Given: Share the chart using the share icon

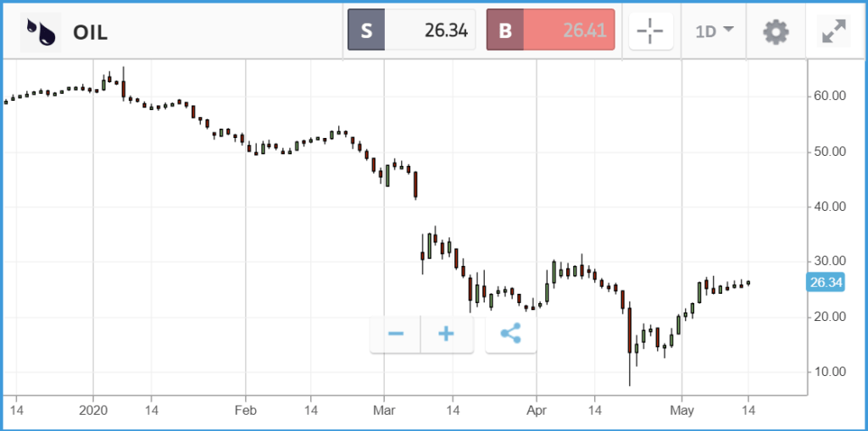Looking at the screenshot, I should [510, 334].
